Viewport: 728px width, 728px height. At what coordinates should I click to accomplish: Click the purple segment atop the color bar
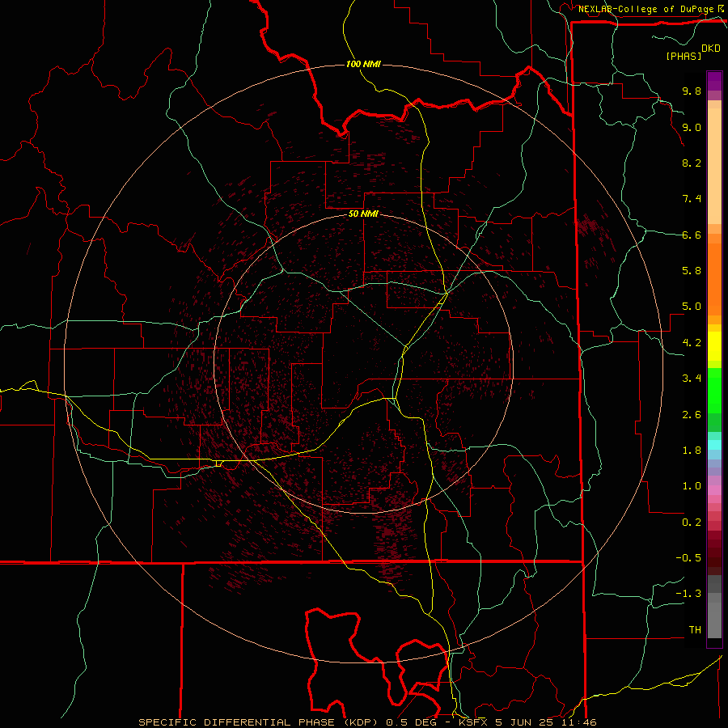tap(714, 81)
